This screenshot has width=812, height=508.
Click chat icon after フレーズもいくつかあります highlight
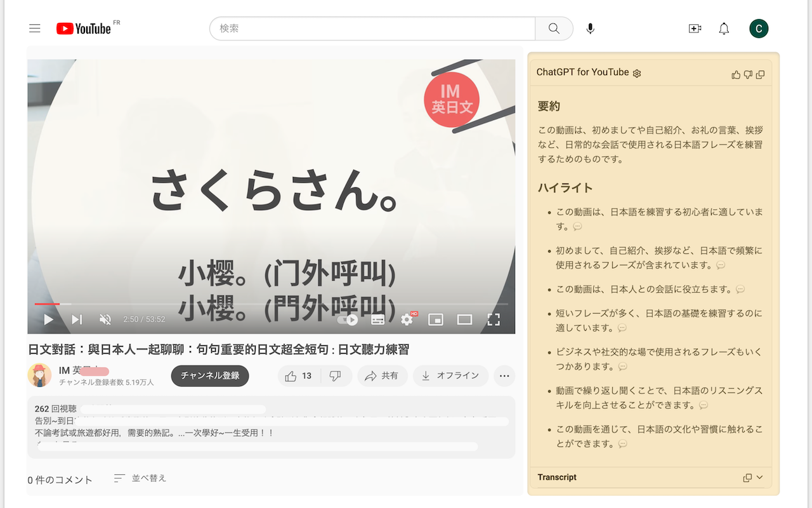(623, 366)
